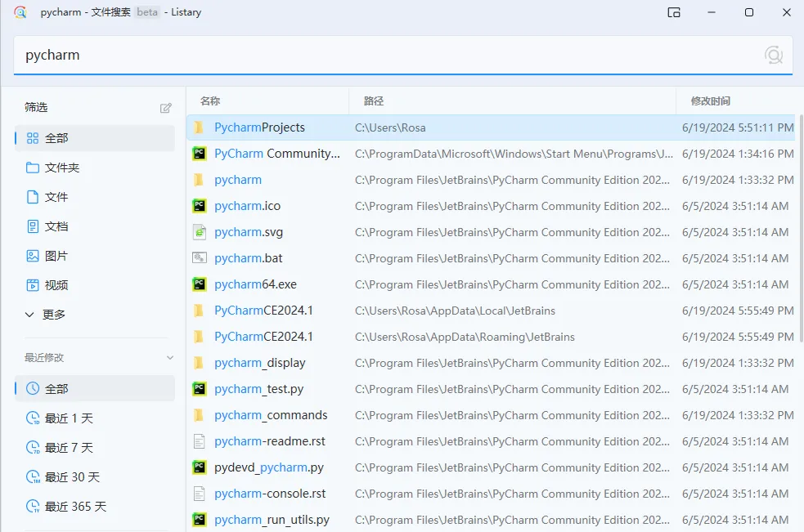Click the icon next to pycharm.ico
Image resolution: width=804 pixels, height=532 pixels.
[x=199, y=205]
